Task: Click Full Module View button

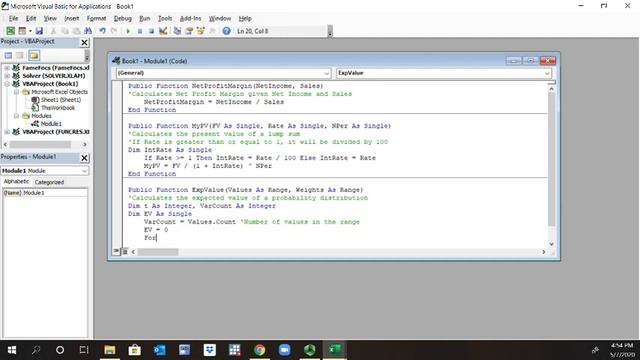Action: click(x=125, y=251)
